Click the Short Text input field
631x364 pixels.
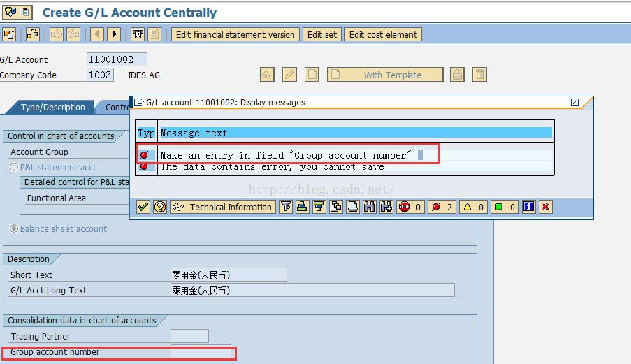pyautogui.click(x=229, y=275)
